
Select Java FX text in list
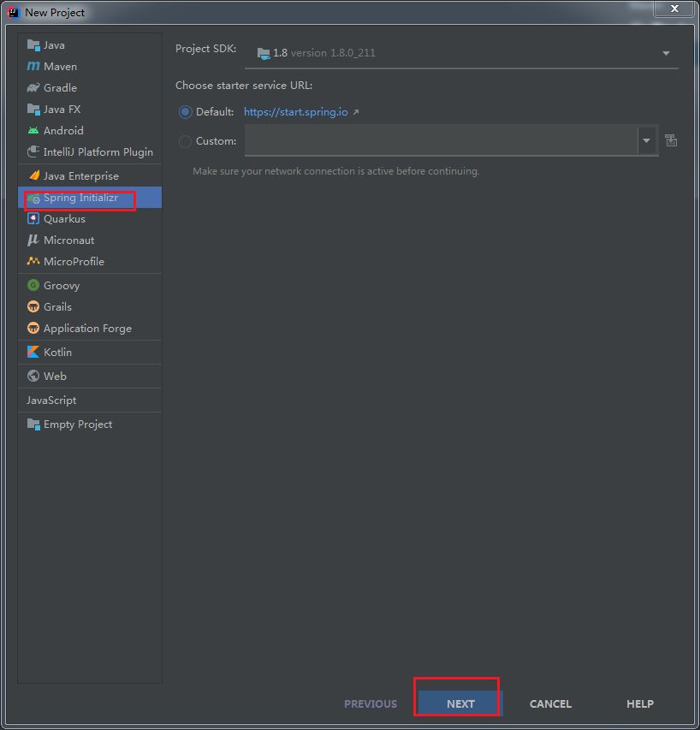pos(62,110)
